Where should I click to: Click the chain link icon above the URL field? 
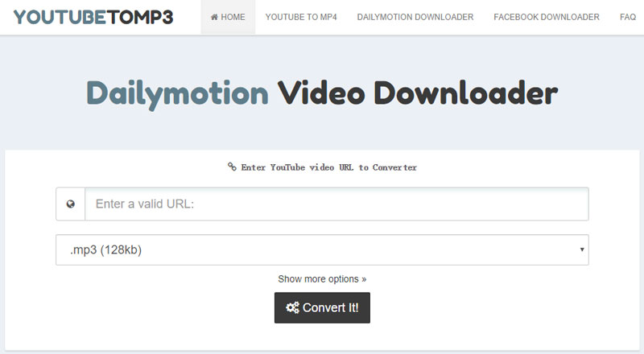point(232,167)
